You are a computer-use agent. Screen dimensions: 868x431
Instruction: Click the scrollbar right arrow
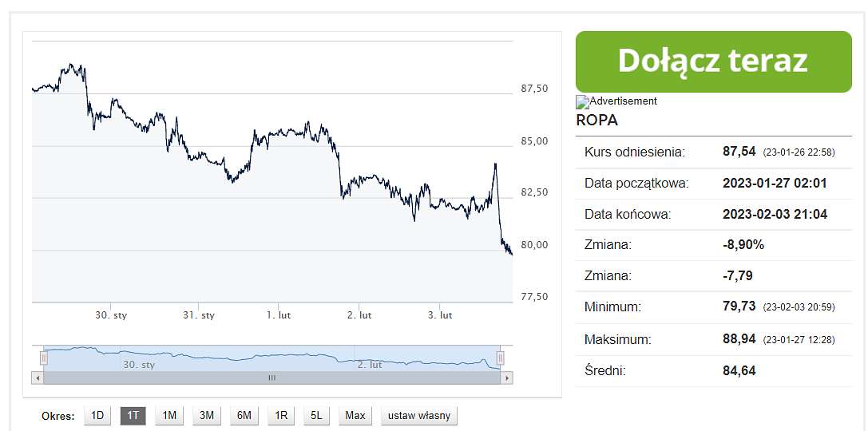[508, 378]
